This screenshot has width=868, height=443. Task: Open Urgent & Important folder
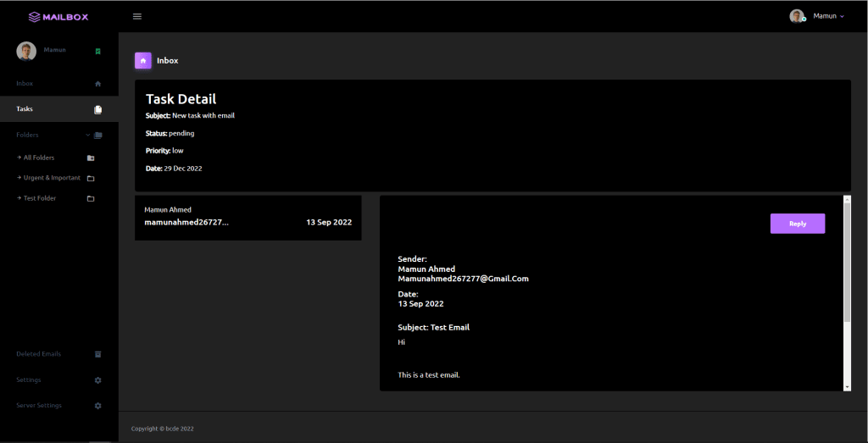(x=52, y=178)
